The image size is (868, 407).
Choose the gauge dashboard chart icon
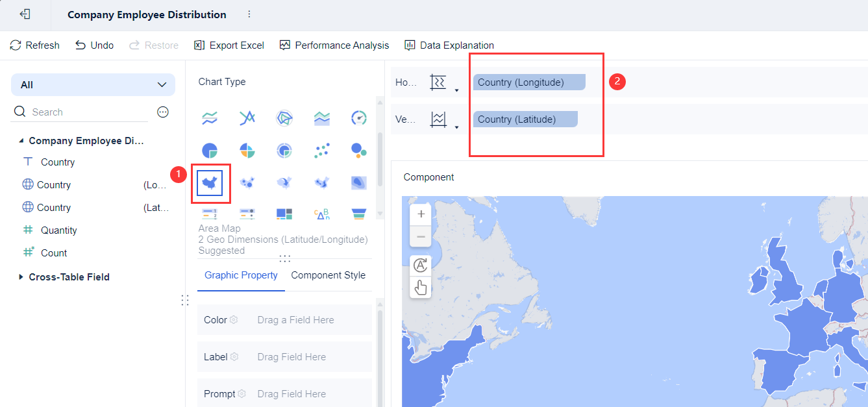point(359,117)
